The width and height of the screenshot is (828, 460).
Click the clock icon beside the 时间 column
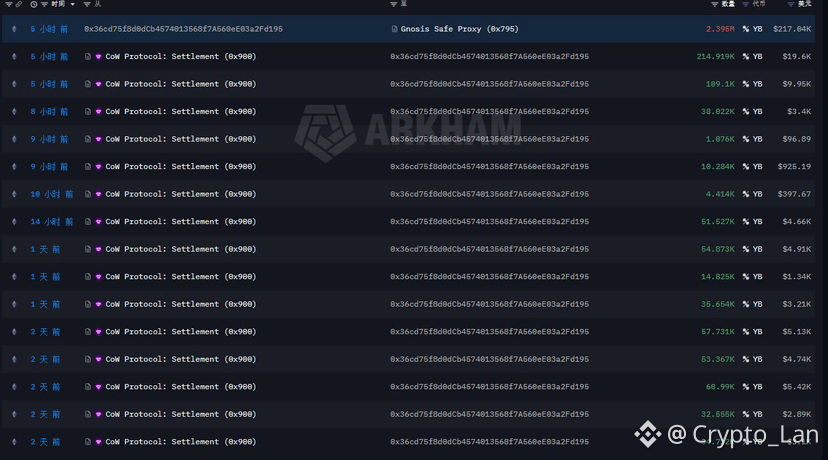click(34, 4)
